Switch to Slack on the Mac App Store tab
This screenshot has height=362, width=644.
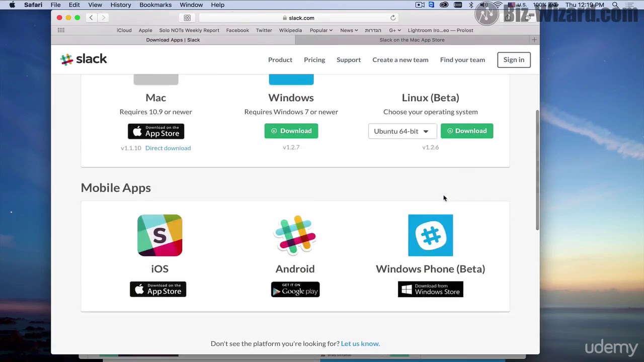click(412, 40)
